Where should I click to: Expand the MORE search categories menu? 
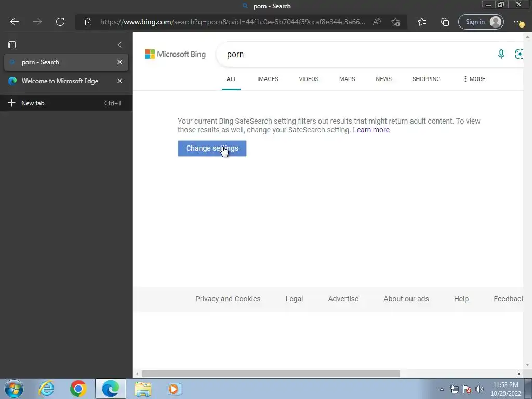[x=474, y=79]
